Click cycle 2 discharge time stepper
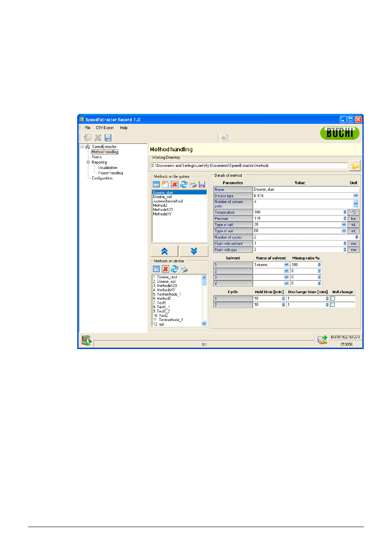Image resolution: width=392 pixels, height=555 pixels. (327, 305)
